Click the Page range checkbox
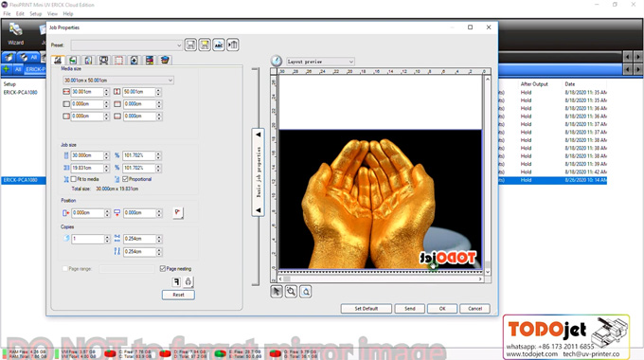 tap(65, 269)
